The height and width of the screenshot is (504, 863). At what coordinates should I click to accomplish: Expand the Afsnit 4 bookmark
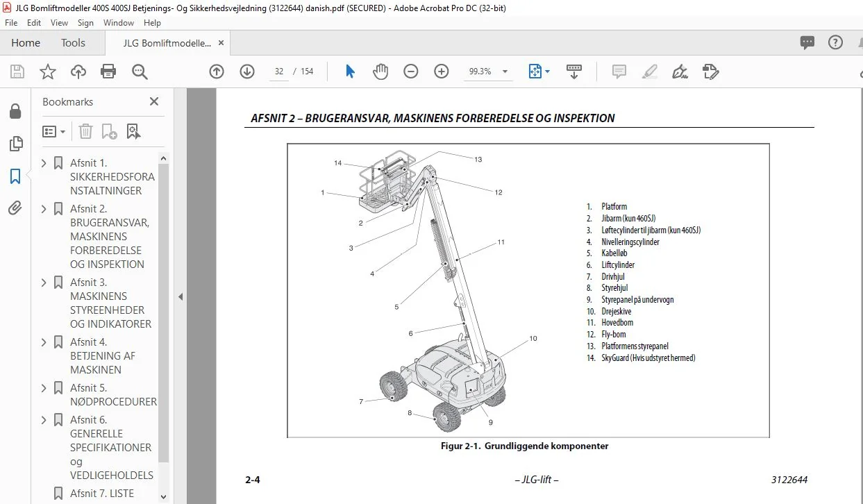[44, 342]
